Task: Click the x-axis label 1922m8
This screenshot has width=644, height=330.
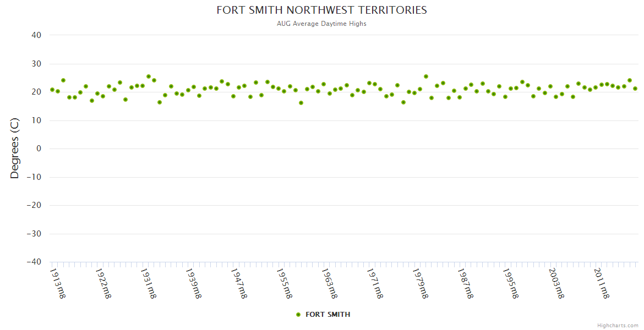Action: click(x=103, y=283)
